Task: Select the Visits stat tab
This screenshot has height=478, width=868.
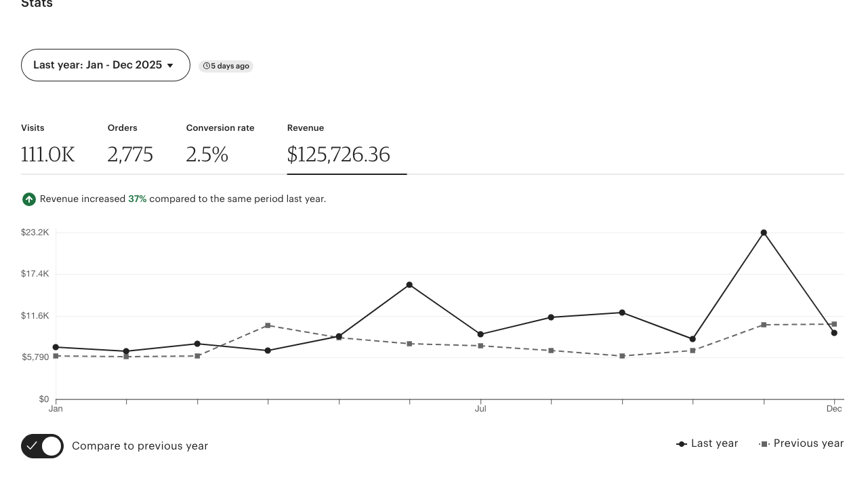Action: (47, 145)
